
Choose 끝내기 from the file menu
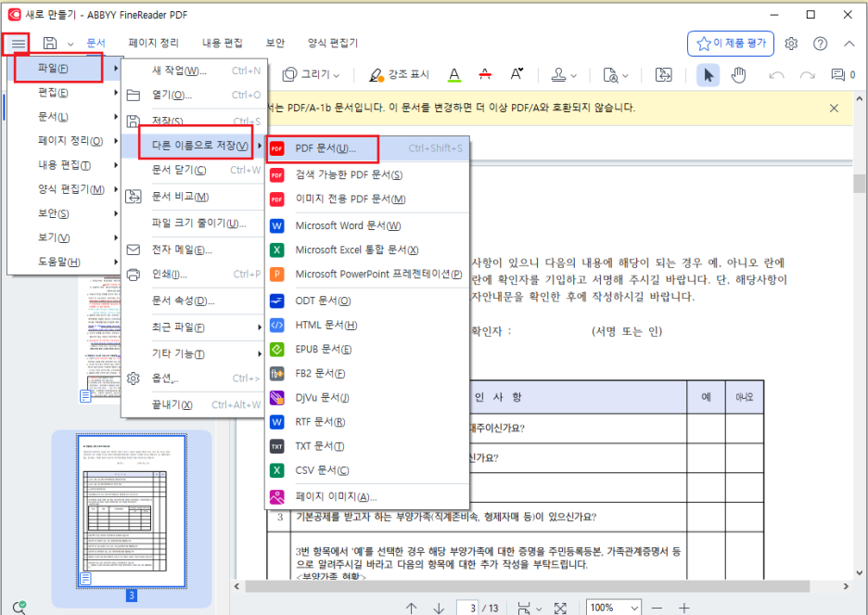click(x=194, y=405)
